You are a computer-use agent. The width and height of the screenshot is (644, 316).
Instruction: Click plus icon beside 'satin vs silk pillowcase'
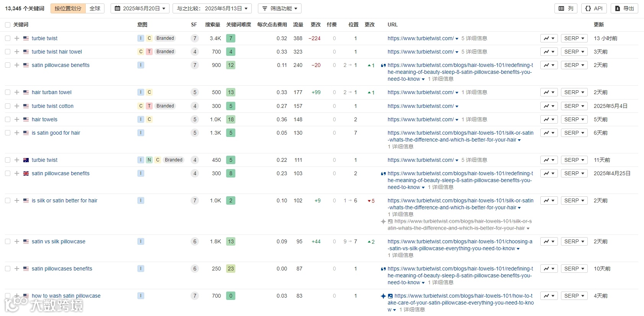[17, 241]
